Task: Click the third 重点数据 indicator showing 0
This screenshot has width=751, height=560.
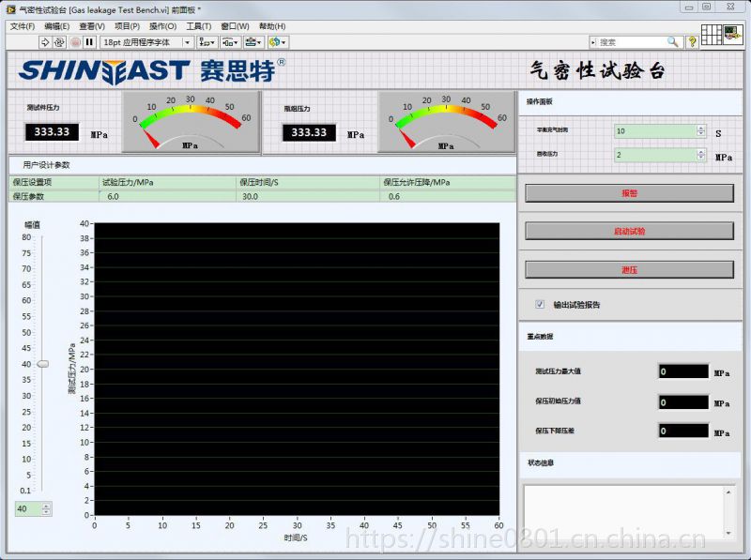Action: click(x=683, y=431)
